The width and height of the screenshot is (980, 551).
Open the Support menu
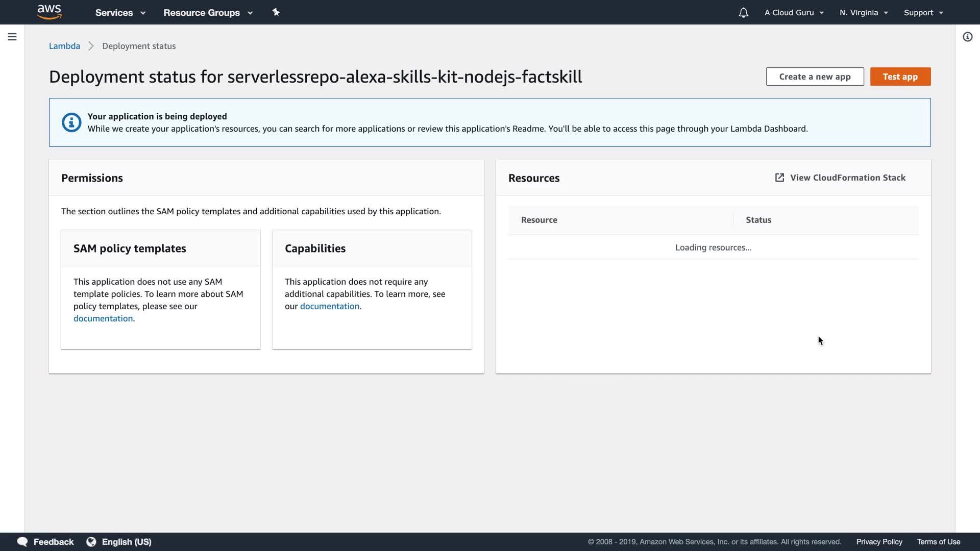(923, 13)
